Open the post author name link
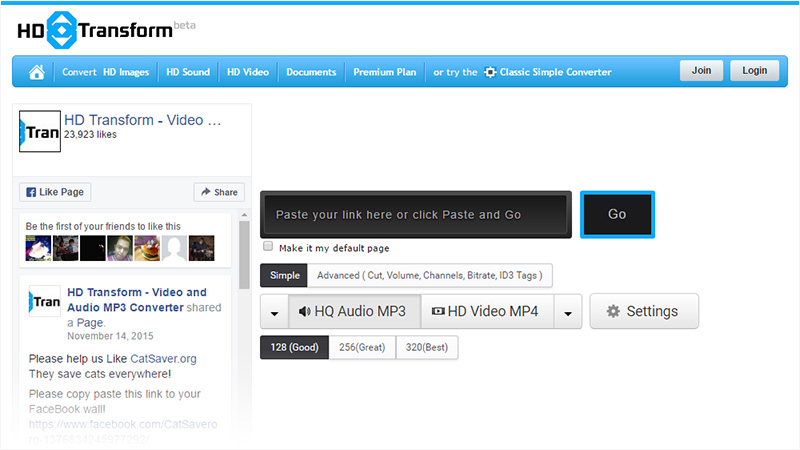Screen dimensions: 800x450 (x=137, y=300)
